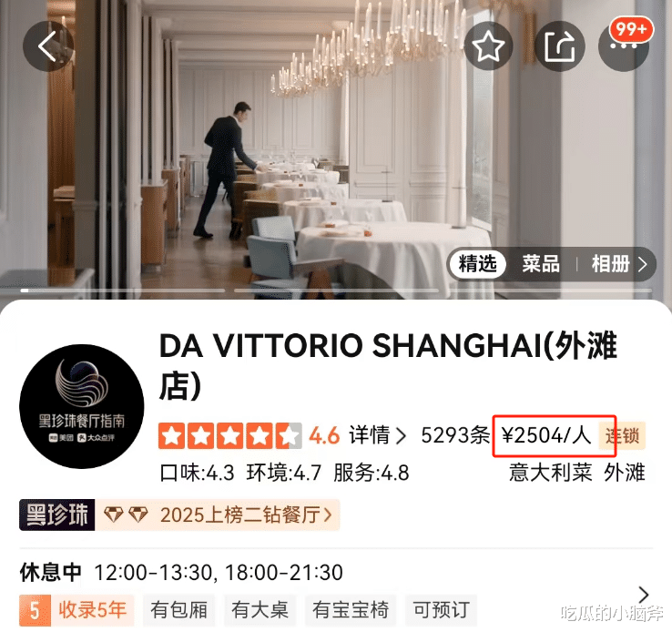Image resolution: width=672 pixels, height=632 pixels.
Task: Open the share icon
Action: coord(559,46)
